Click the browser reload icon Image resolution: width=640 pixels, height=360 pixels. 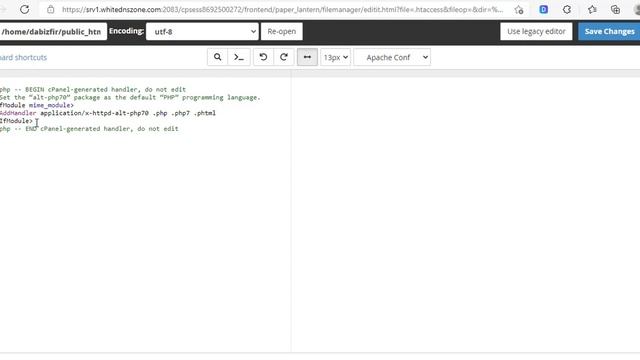pos(24,9)
